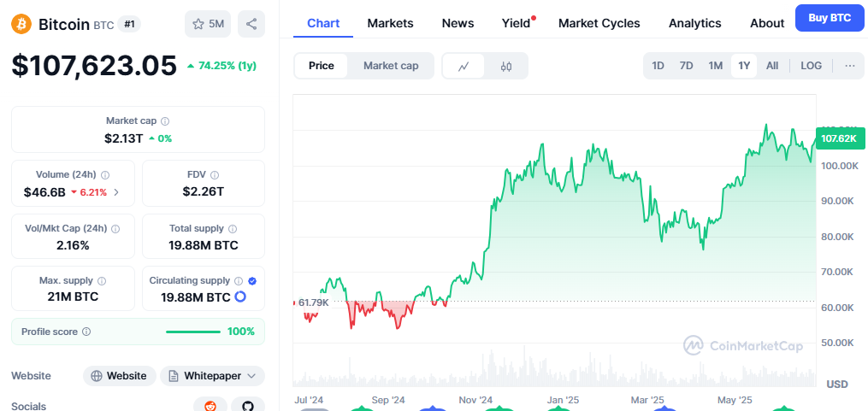Click the #1 rank badge
This screenshot has width=868, height=411.
click(129, 24)
